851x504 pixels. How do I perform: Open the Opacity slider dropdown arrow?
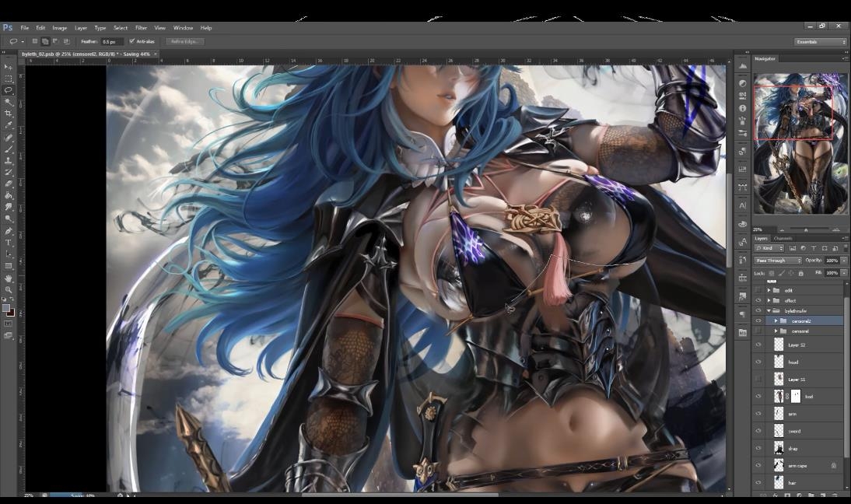click(x=843, y=261)
